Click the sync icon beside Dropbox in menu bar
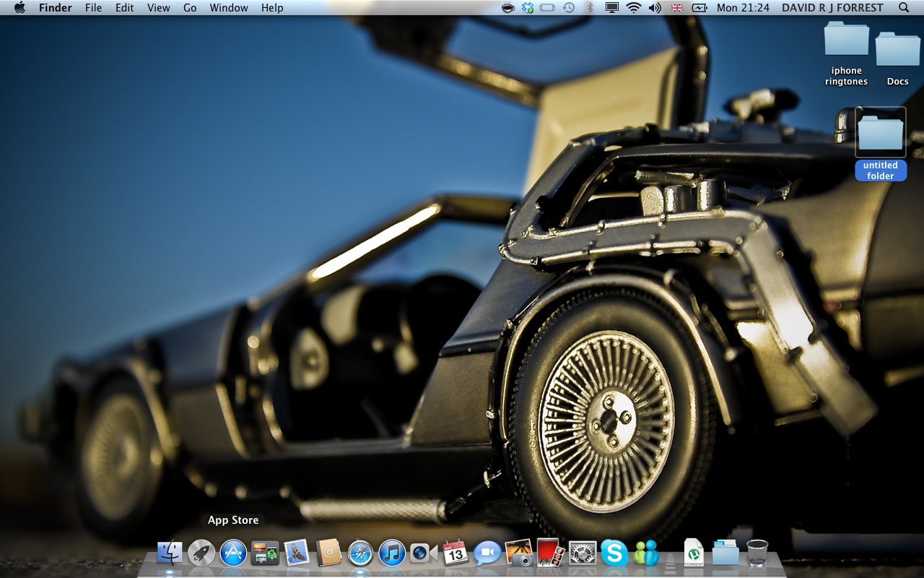Viewport: 924px width, 578px height. click(548, 8)
